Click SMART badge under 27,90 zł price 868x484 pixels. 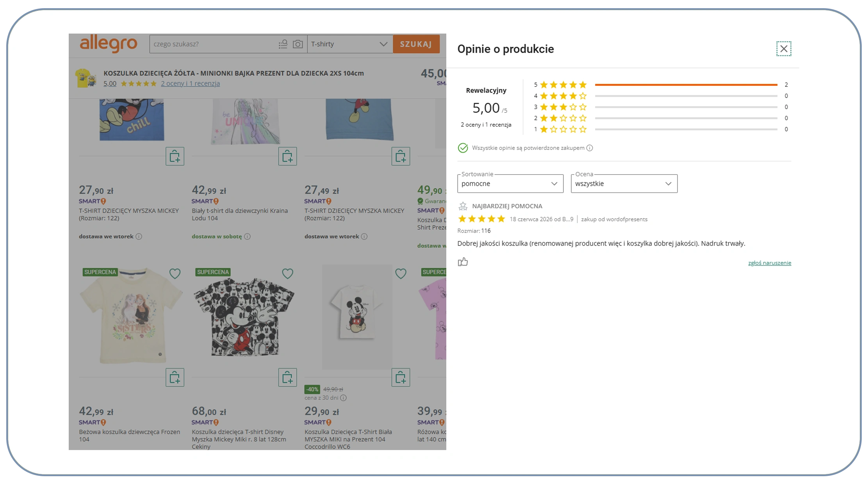coord(92,201)
